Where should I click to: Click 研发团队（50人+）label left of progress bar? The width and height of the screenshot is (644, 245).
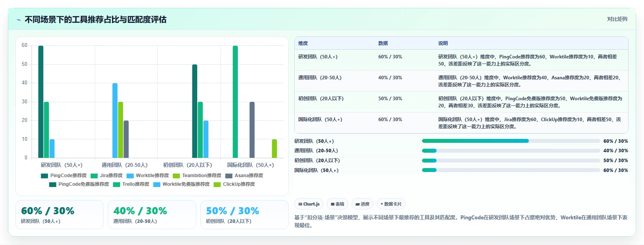(x=314, y=141)
